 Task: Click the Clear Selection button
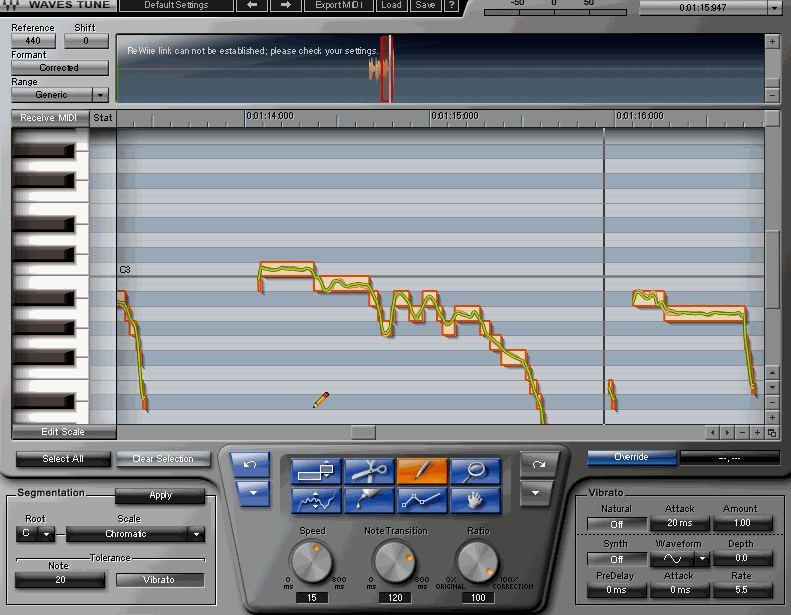point(163,459)
